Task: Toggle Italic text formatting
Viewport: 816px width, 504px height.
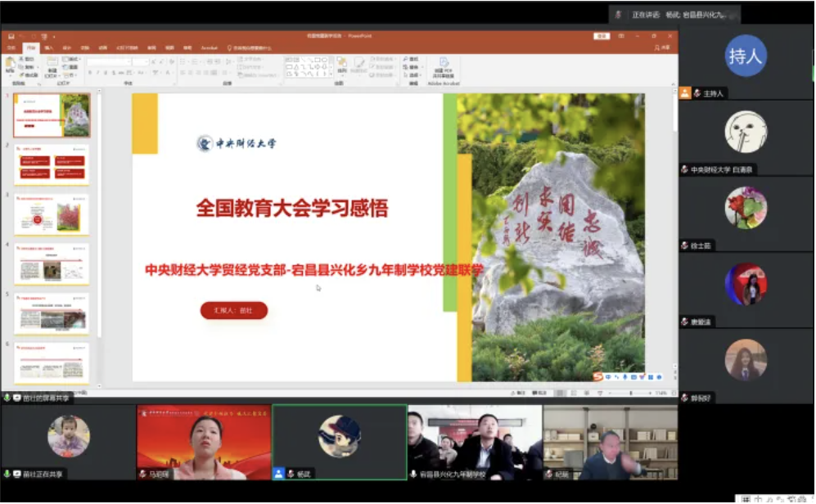Action: click(x=97, y=73)
